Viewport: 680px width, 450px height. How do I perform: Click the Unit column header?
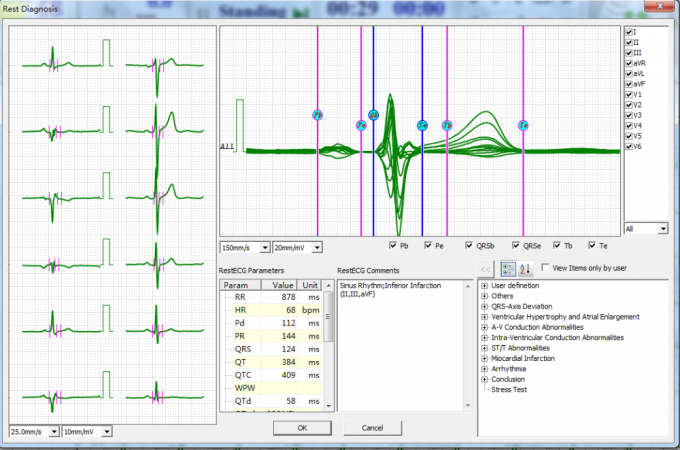point(310,285)
